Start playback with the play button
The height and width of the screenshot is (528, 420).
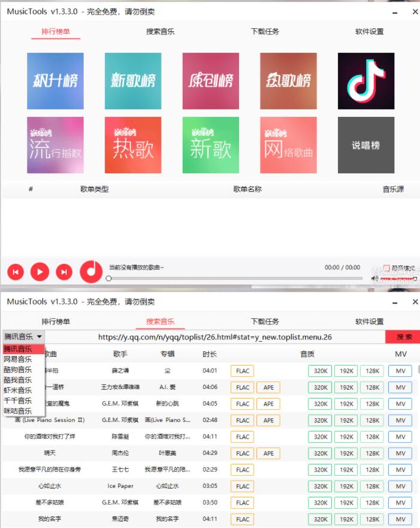coord(40,271)
